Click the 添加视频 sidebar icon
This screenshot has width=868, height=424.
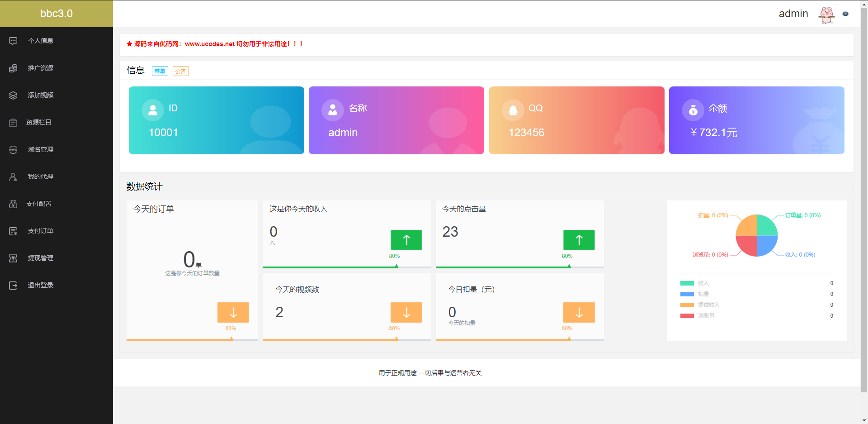(x=13, y=95)
